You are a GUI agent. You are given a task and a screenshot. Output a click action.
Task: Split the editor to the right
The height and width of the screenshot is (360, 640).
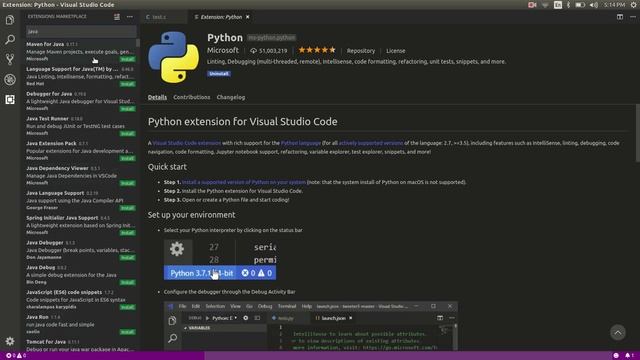tap(620, 17)
